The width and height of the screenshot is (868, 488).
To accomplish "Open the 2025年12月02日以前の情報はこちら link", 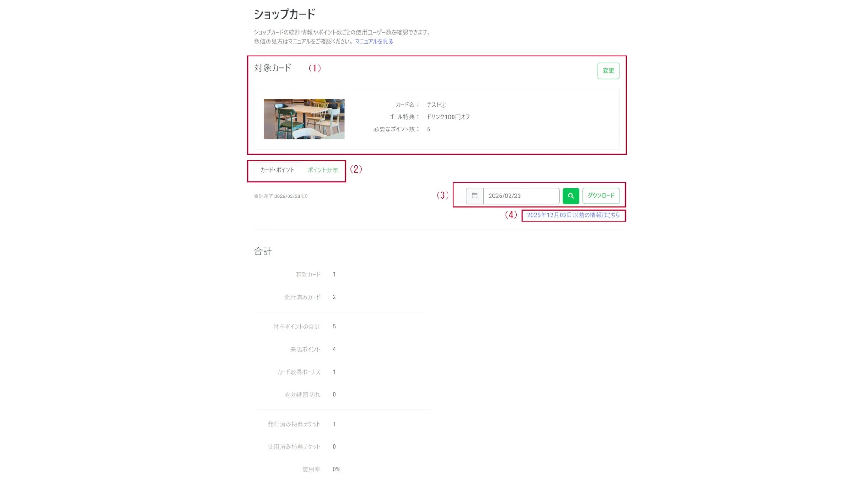I will point(573,216).
